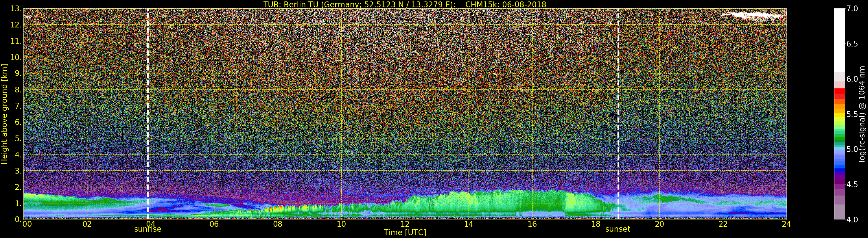This screenshot has height=238, width=868.
Task: Click the '16' time axis tick label
Action: click(x=532, y=224)
